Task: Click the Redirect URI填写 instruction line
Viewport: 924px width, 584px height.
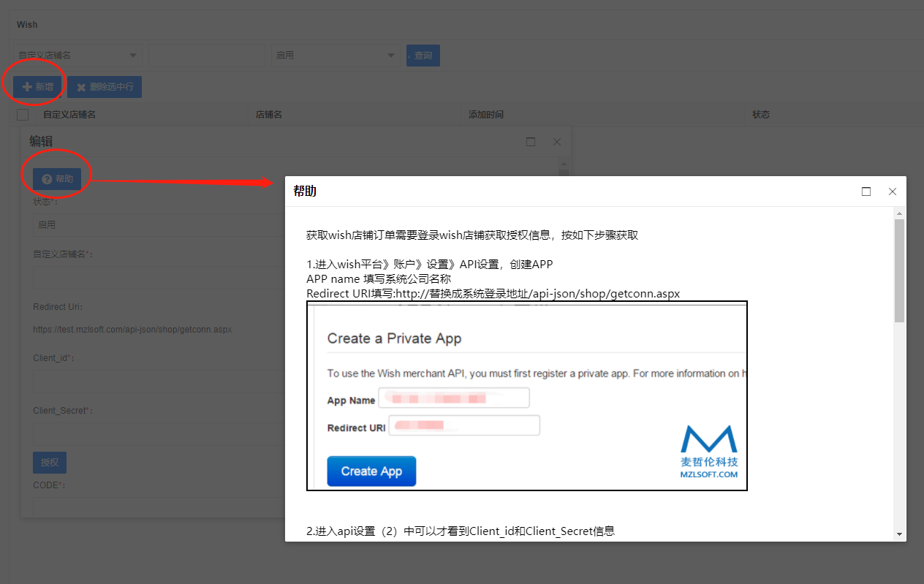Action: click(x=493, y=294)
